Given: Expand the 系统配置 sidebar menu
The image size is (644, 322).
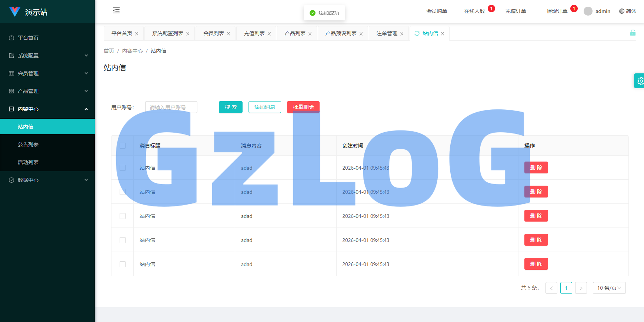Looking at the screenshot, I should click(47, 56).
